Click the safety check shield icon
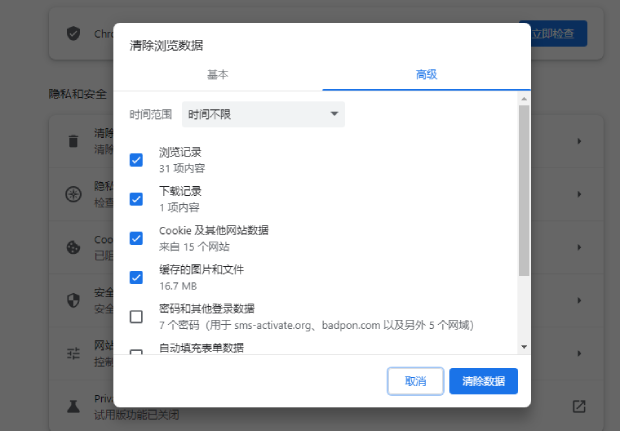This screenshot has width=620, height=431. (73, 33)
